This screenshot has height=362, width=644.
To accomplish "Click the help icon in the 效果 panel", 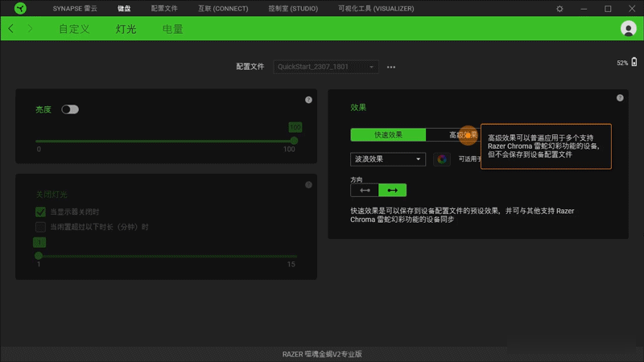I will (620, 97).
